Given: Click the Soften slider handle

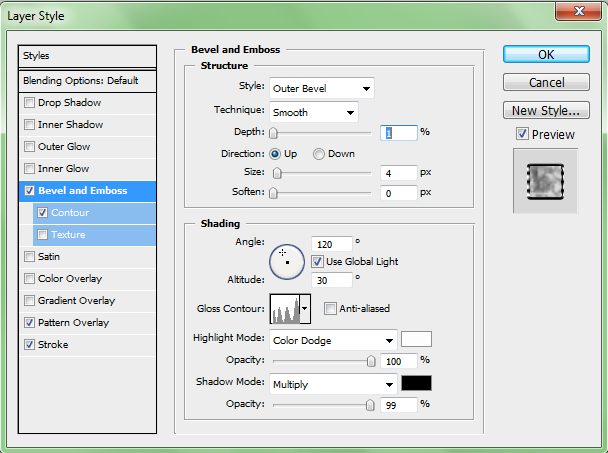Looking at the screenshot, I should tap(273, 193).
